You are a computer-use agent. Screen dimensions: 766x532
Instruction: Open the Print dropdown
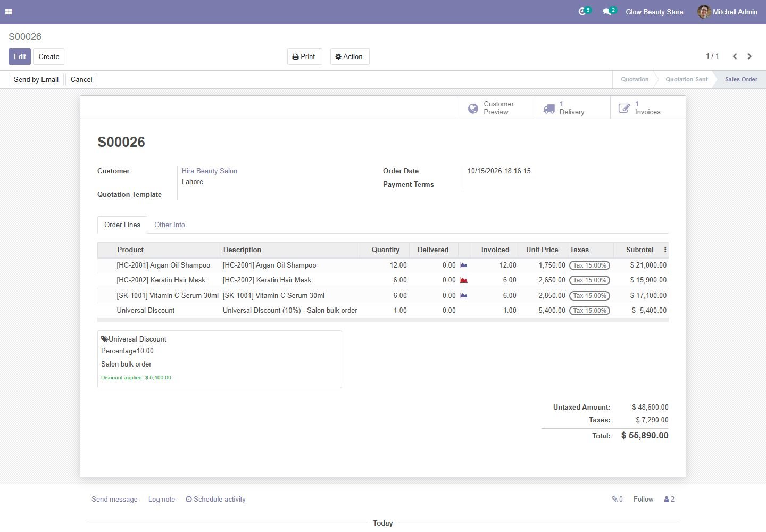coord(304,57)
